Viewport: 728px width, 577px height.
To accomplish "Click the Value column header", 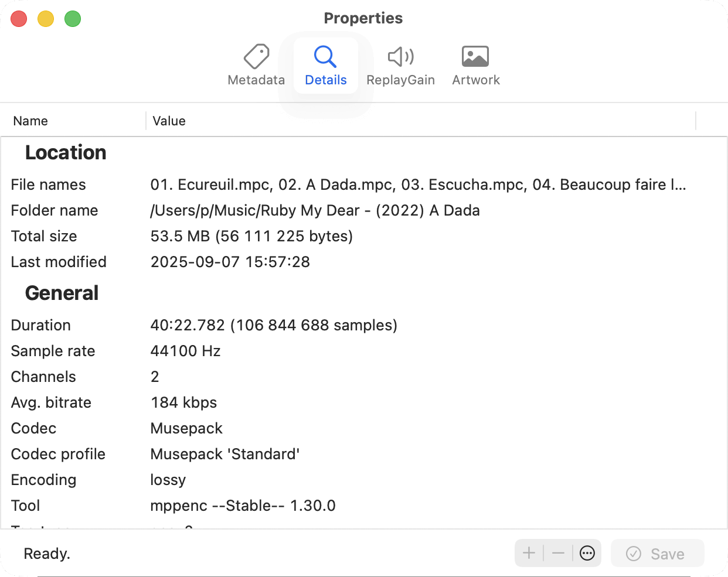I will (x=169, y=121).
